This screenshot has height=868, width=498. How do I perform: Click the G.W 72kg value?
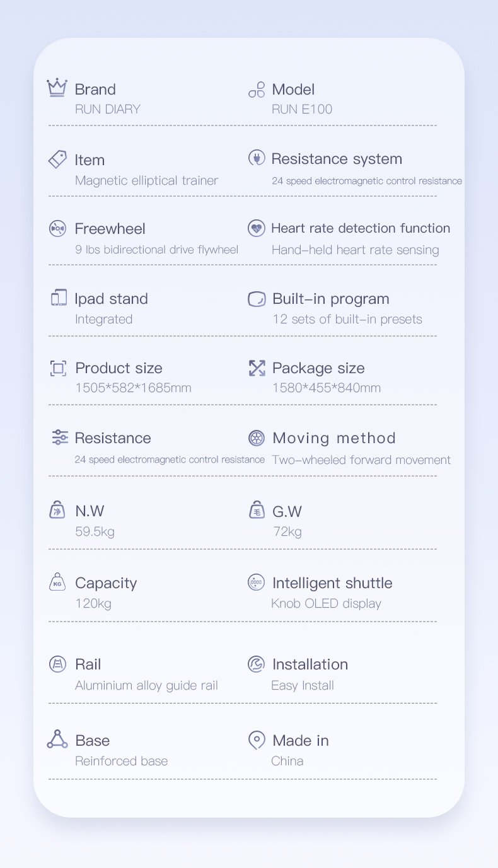287,531
